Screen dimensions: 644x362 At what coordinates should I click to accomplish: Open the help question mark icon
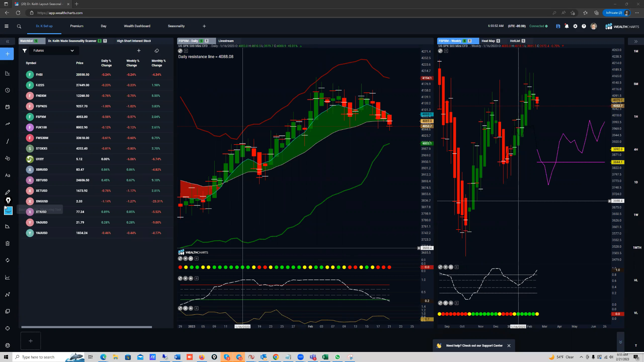click(x=584, y=26)
